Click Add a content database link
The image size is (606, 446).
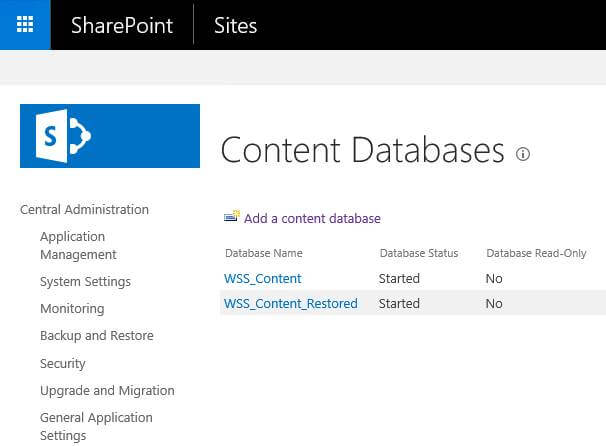point(312,218)
